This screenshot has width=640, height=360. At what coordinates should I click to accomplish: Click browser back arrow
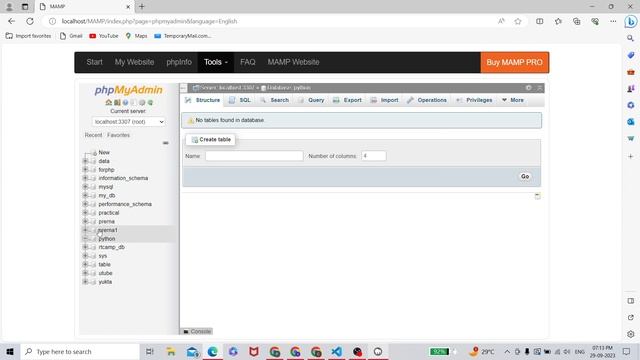point(11,21)
